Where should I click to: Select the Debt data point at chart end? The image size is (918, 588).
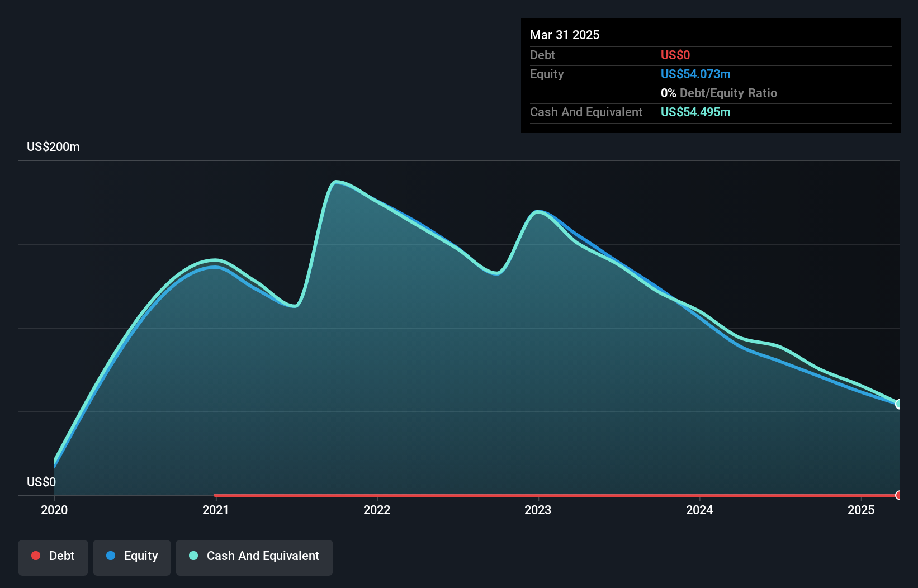click(x=899, y=495)
